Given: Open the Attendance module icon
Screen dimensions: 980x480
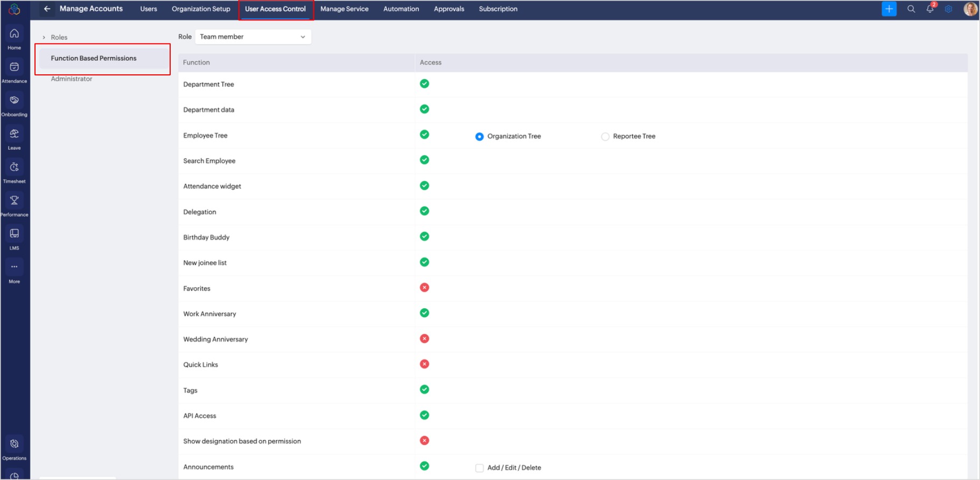Looking at the screenshot, I should (x=15, y=67).
